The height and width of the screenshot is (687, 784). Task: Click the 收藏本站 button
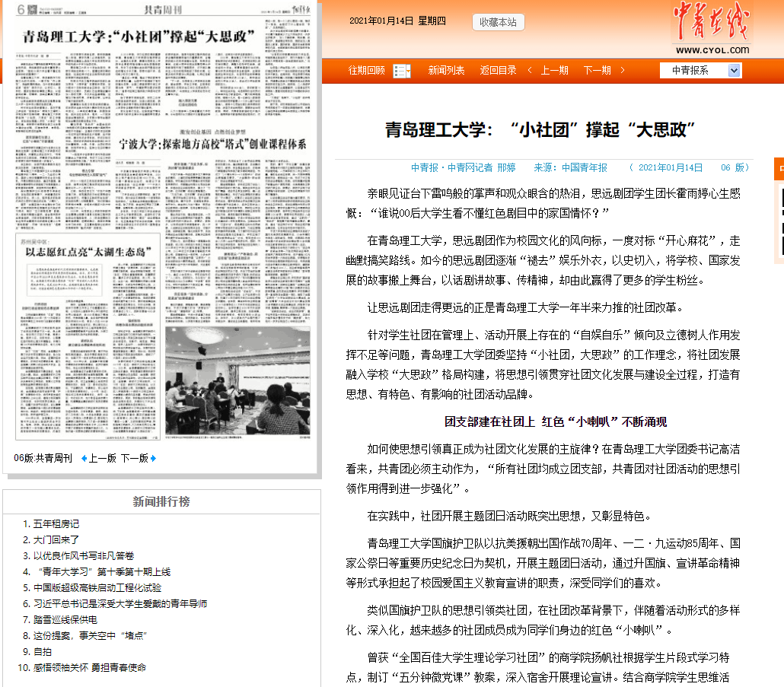click(x=498, y=22)
